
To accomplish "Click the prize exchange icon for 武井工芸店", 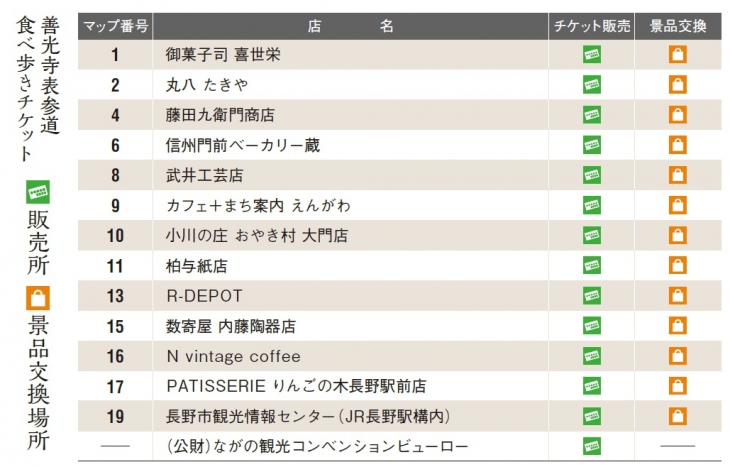I will tap(677, 175).
